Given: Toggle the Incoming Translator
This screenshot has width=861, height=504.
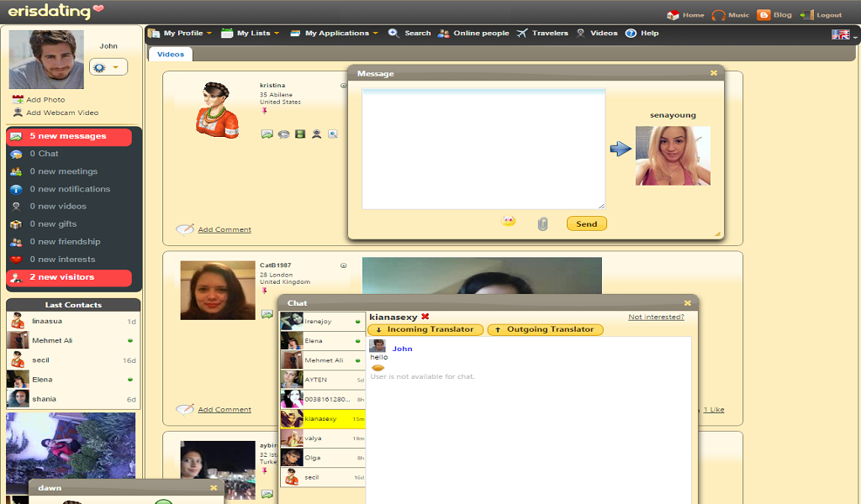Looking at the screenshot, I should (425, 329).
